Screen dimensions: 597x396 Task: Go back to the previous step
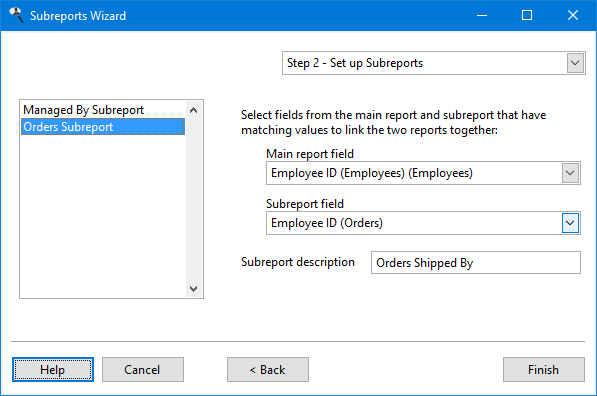pyautogui.click(x=268, y=369)
